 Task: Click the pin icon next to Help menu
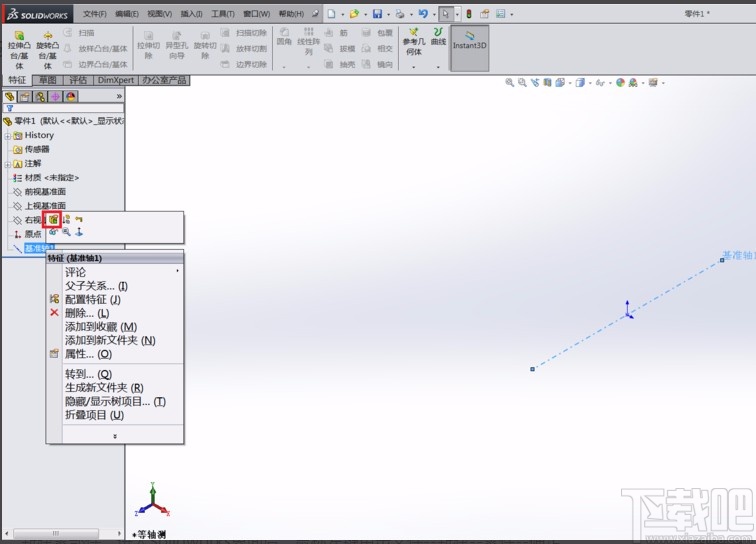click(x=315, y=14)
